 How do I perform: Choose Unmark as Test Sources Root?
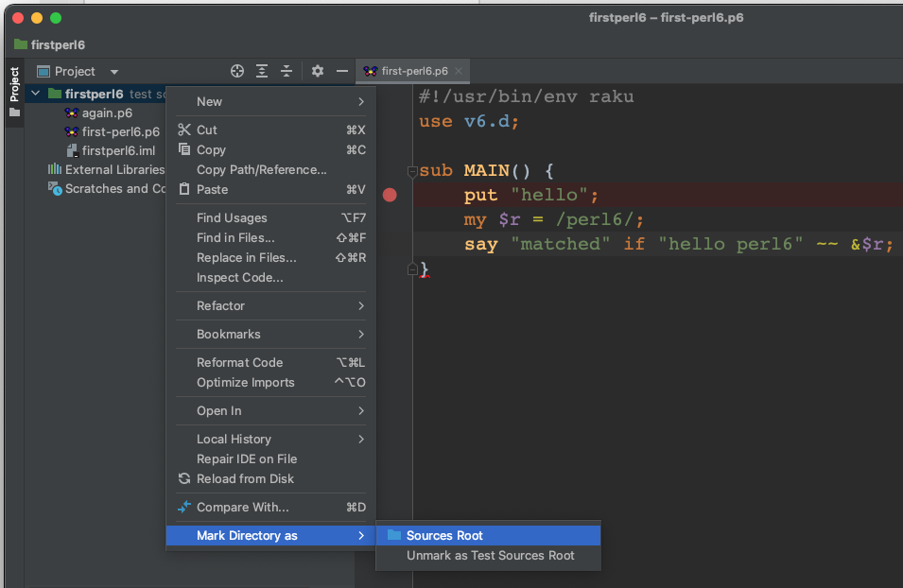click(488, 556)
